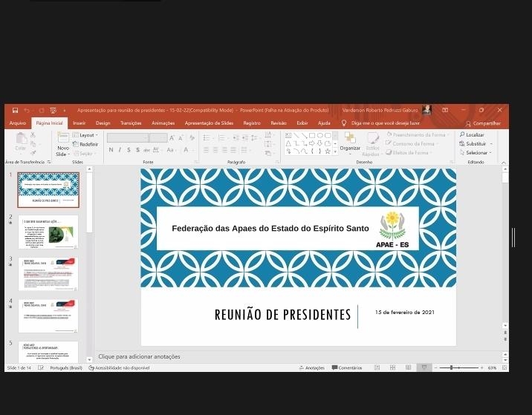Screen dimensions: 532x415
Task: Toggle italic (I) formatting
Action: [x=120, y=150]
